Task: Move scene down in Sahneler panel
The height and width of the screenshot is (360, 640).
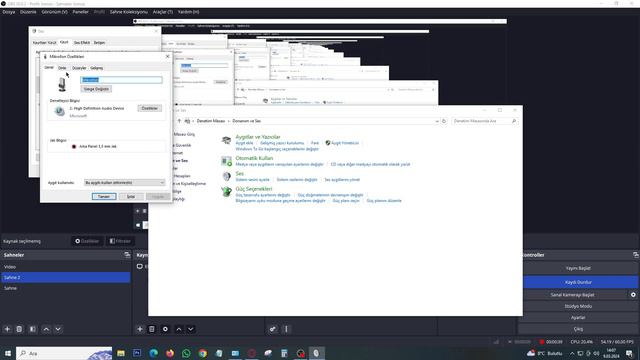Action: point(58,329)
